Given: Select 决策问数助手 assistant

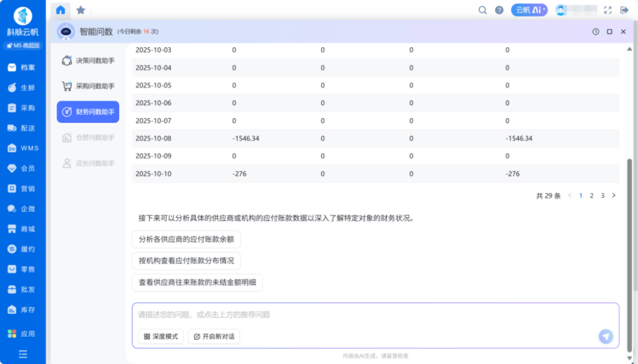Looking at the screenshot, I should pos(88,61).
